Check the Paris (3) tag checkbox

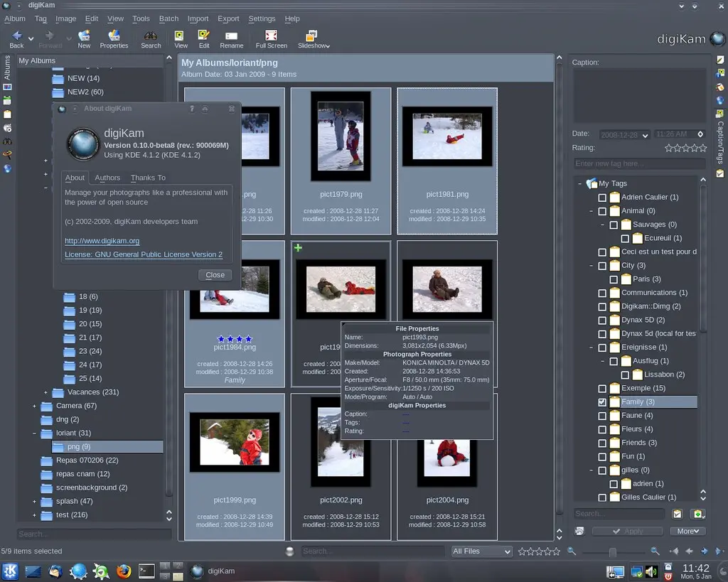click(x=614, y=279)
